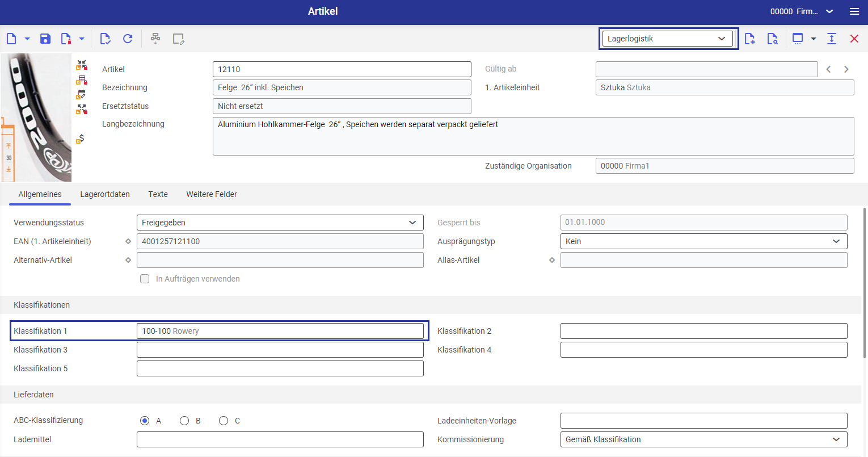This screenshot has height=457, width=868.
Task: Go to next validity period arrow
Action: click(846, 69)
